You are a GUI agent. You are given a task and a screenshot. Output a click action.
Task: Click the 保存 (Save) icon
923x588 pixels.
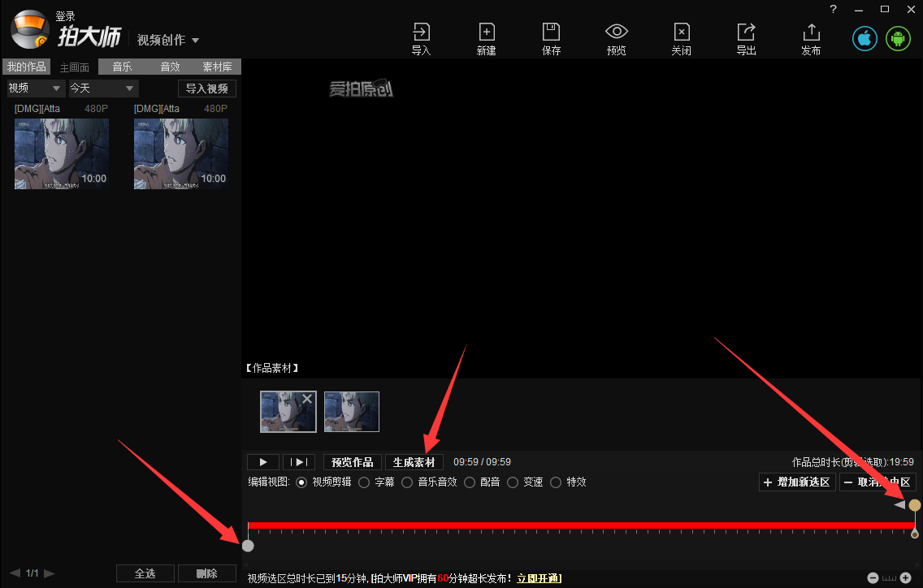point(551,32)
